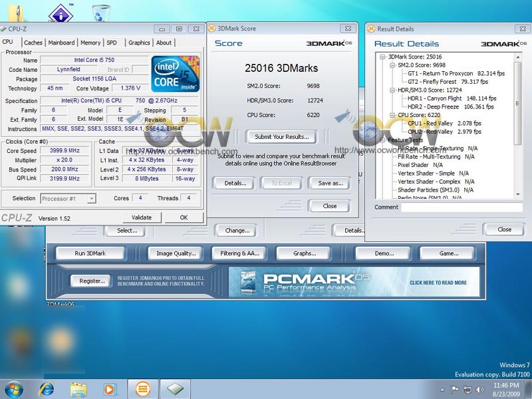The width and height of the screenshot is (532, 399).
Task: Click Close button in Result Details window
Action: (504, 229)
